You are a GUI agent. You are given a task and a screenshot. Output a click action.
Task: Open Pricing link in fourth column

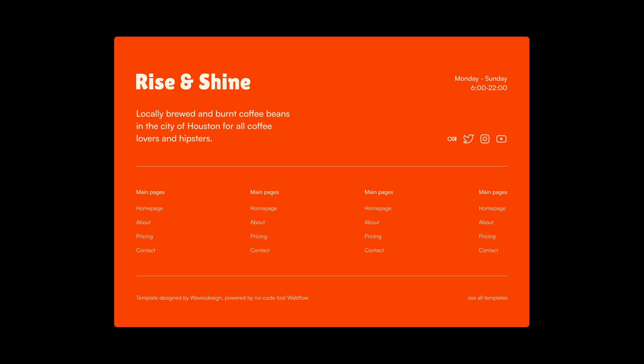(487, 236)
